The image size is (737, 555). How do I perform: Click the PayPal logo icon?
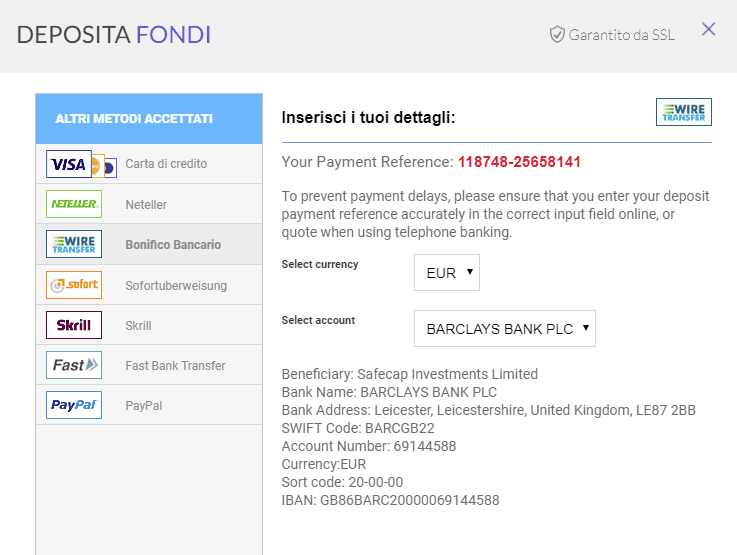point(74,405)
